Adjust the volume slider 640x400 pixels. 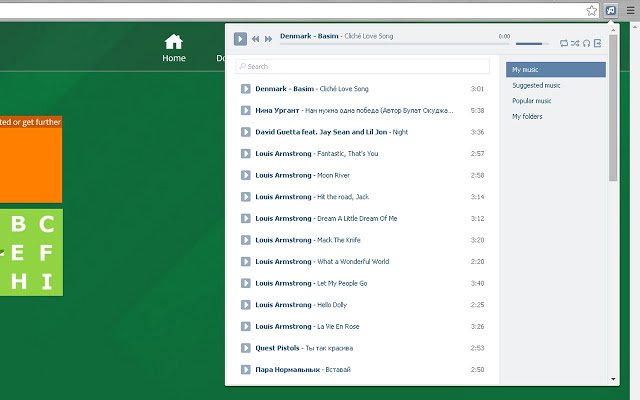(531, 43)
